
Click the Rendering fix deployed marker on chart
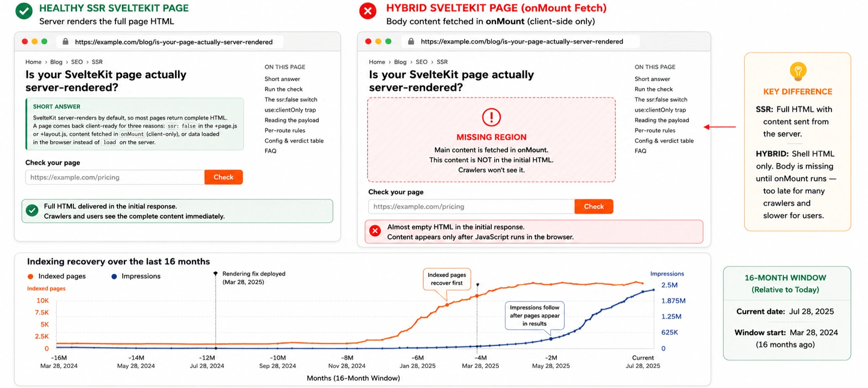(x=215, y=273)
